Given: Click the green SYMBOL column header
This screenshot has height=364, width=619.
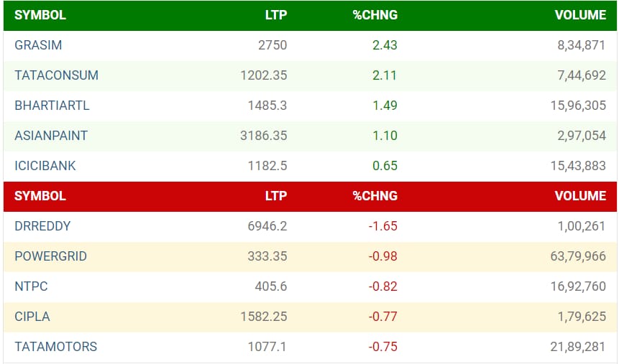Looking at the screenshot, I should click(x=40, y=15).
